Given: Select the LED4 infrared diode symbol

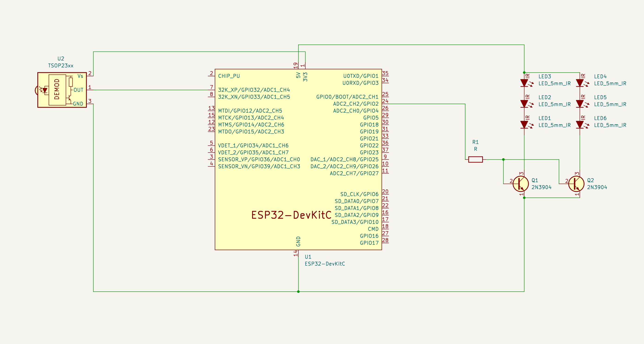Looking at the screenshot, I should (x=580, y=83).
